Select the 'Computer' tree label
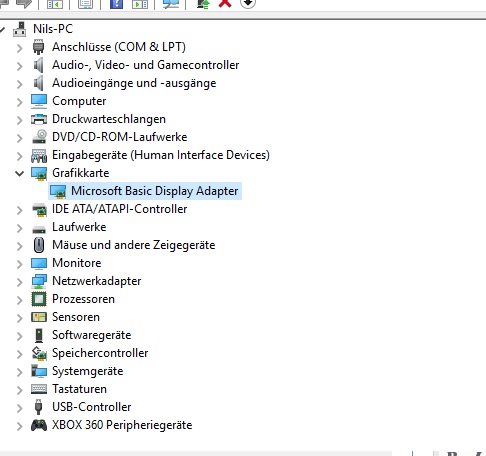This screenshot has height=456, width=486. pyautogui.click(x=79, y=101)
